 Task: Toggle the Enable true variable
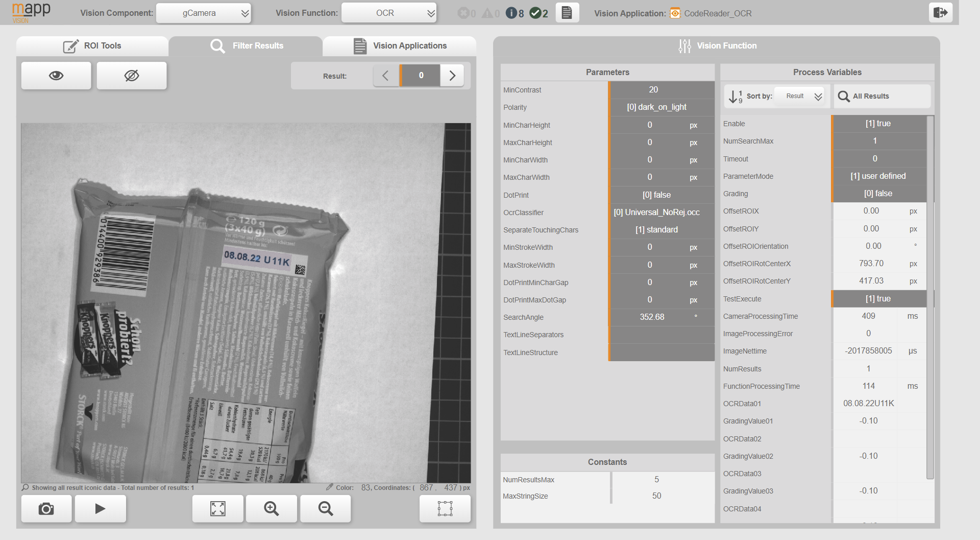tap(879, 124)
